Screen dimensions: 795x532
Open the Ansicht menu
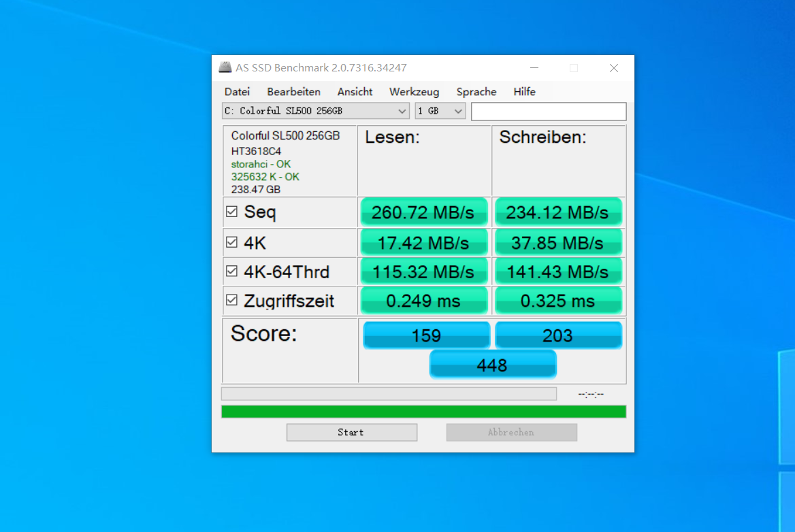tap(355, 92)
